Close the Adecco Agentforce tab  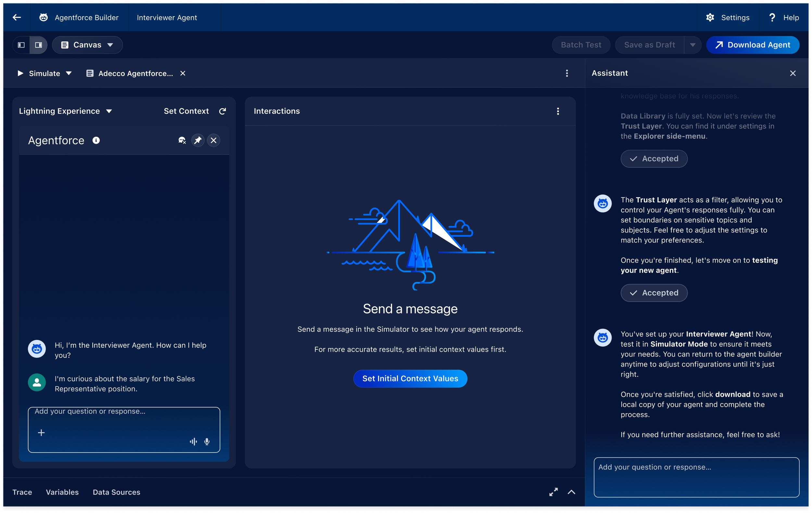coord(183,73)
